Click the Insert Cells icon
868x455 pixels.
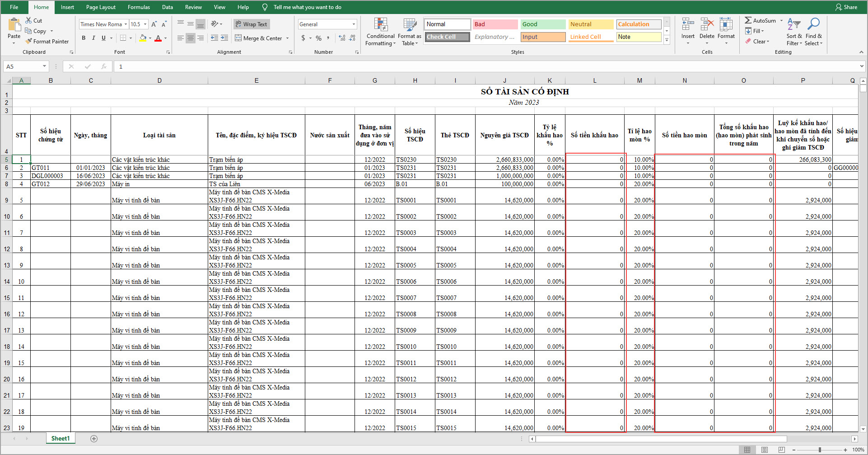(x=688, y=25)
